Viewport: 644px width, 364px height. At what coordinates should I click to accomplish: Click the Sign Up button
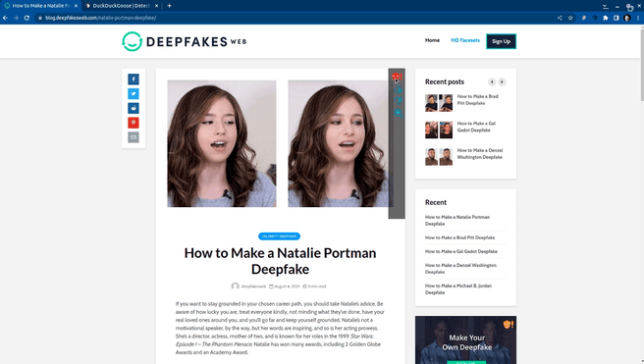501,41
